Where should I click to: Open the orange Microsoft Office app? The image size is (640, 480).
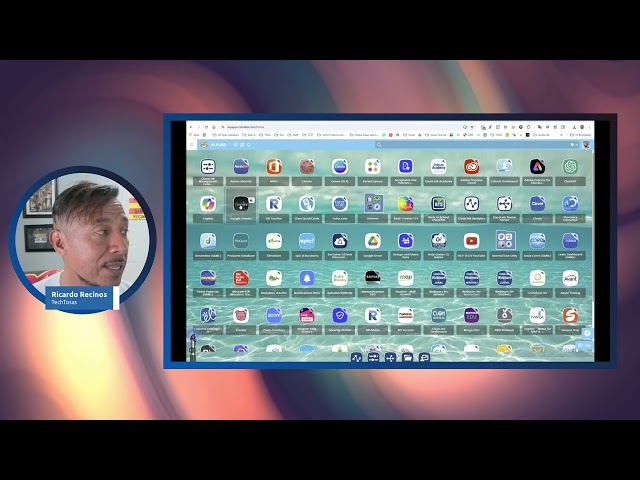coord(274,167)
